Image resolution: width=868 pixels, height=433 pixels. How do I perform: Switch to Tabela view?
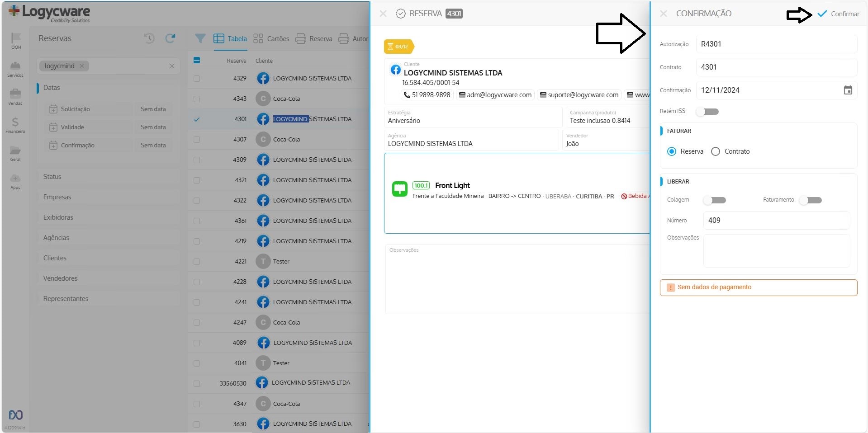click(x=230, y=38)
